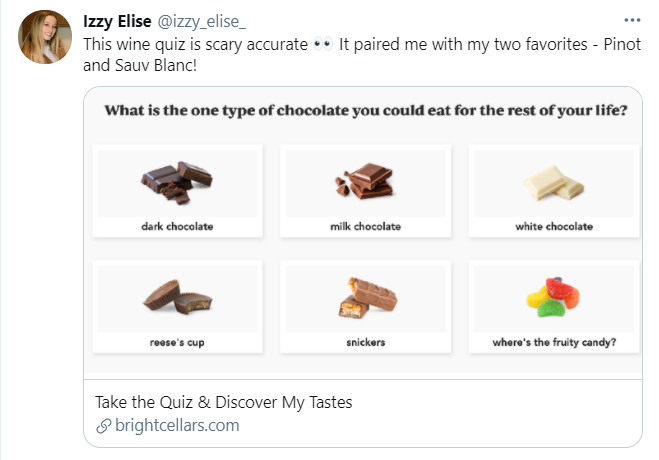Screen dimensions: 659x460
Task: Click 'Take the Quiz & Discover My Tastes'
Action: [x=223, y=403]
